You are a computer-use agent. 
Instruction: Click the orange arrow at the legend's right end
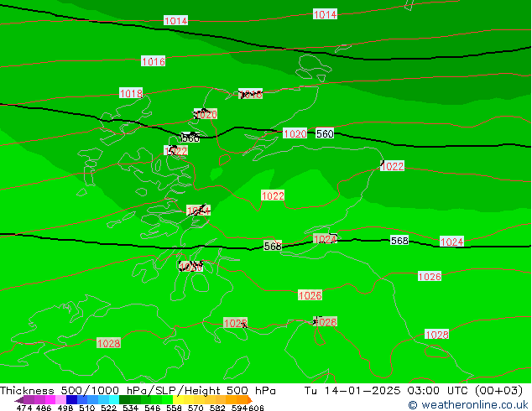pos(249,400)
